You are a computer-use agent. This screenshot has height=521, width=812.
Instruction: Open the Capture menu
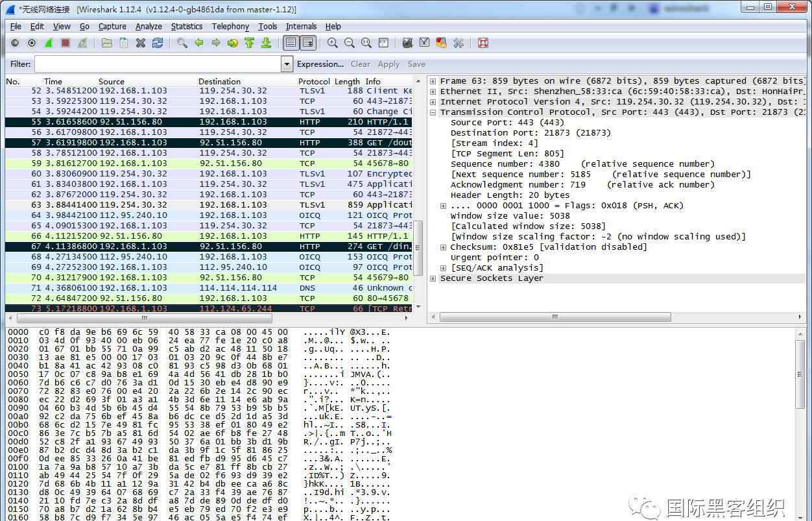[112, 27]
